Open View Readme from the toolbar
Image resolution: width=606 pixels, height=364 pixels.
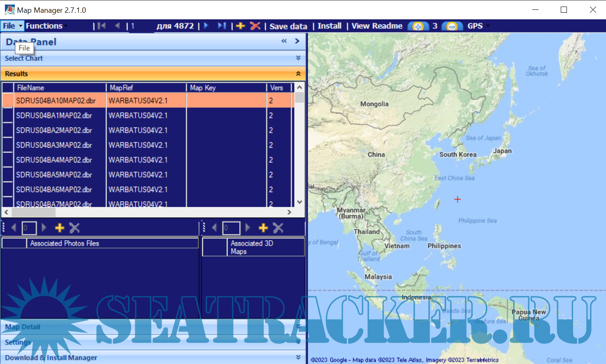click(x=377, y=26)
